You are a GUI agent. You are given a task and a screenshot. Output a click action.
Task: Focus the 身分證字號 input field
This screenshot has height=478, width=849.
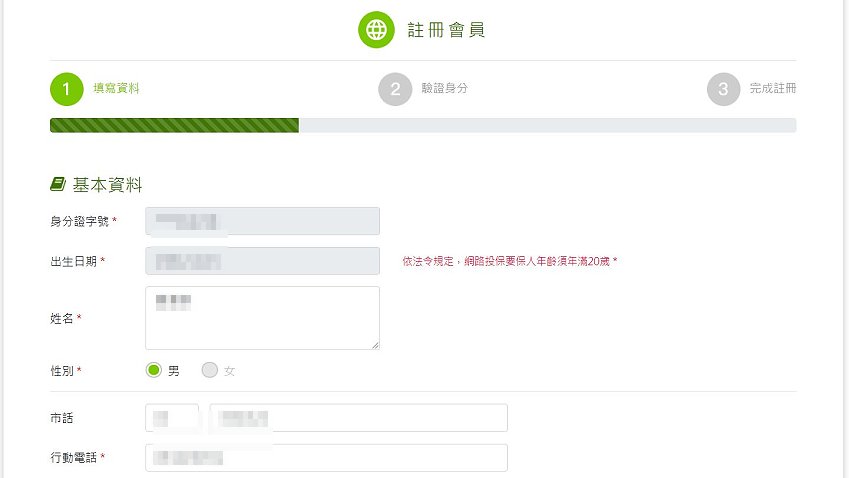coord(262,221)
